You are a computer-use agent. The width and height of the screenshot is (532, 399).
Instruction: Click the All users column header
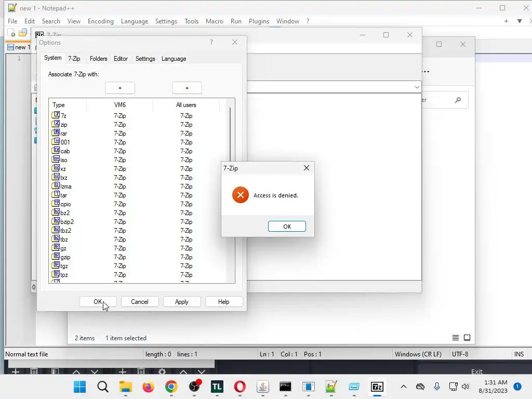pos(186,105)
